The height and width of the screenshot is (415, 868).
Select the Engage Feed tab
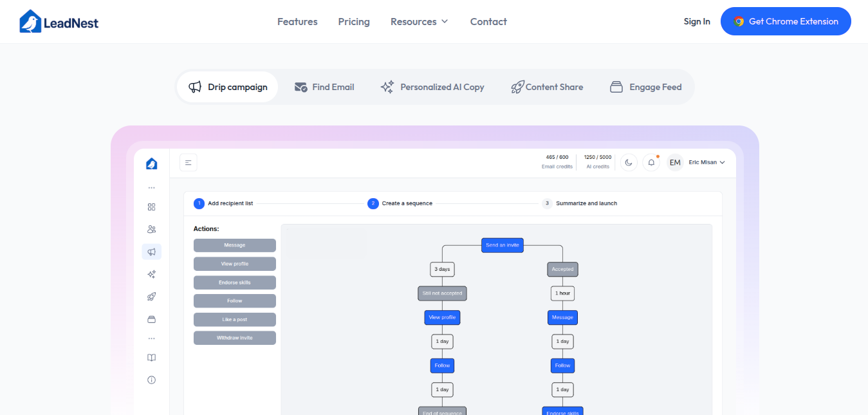645,86
